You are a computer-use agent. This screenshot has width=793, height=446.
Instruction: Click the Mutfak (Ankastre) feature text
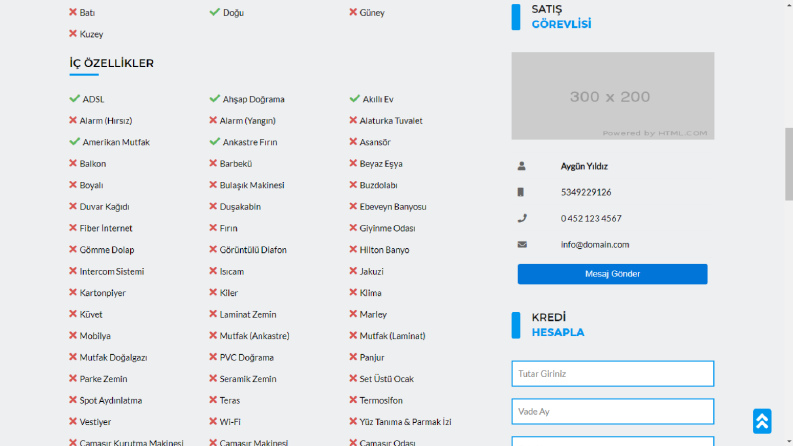point(254,336)
